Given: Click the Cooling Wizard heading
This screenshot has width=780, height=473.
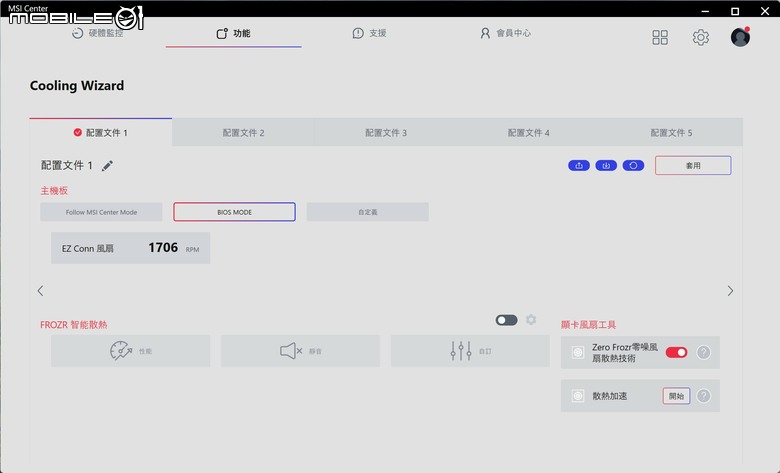Looking at the screenshot, I should (77, 86).
